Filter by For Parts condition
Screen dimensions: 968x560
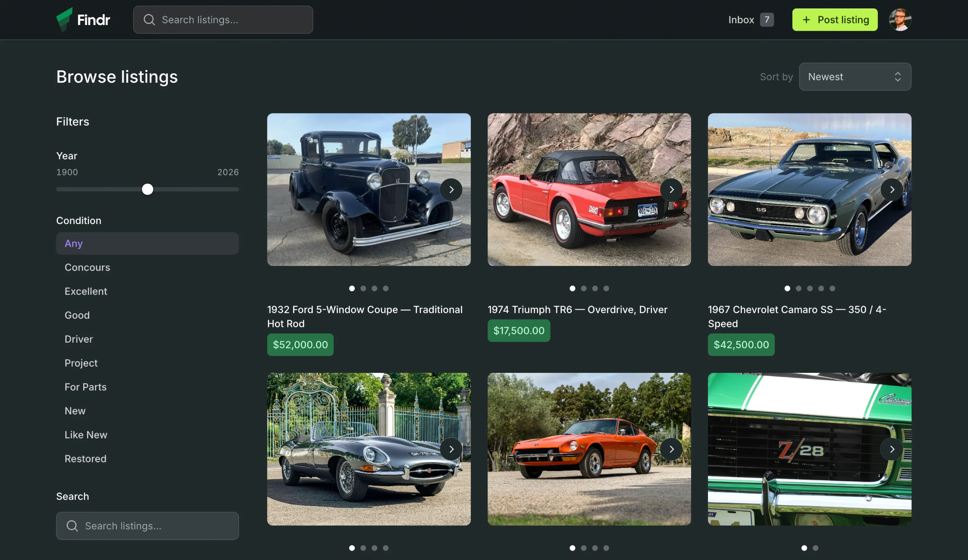[147, 387]
